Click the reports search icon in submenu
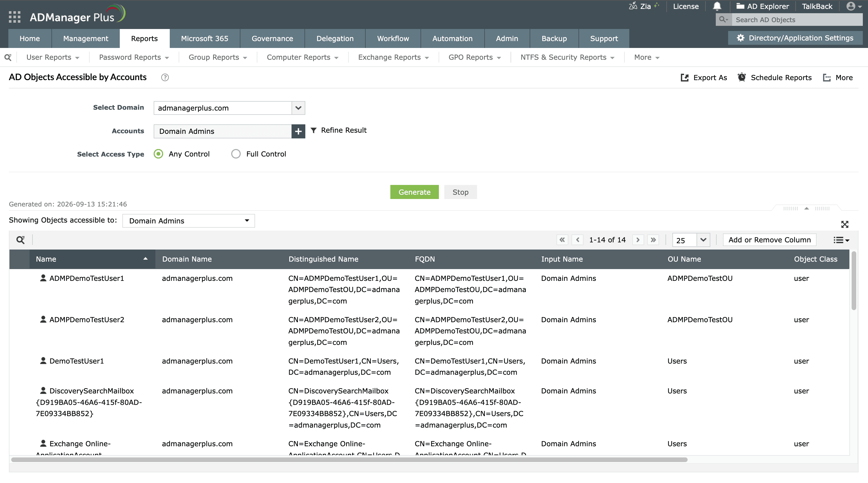Image resolution: width=868 pixels, height=483 pixels. pos(8,57)
